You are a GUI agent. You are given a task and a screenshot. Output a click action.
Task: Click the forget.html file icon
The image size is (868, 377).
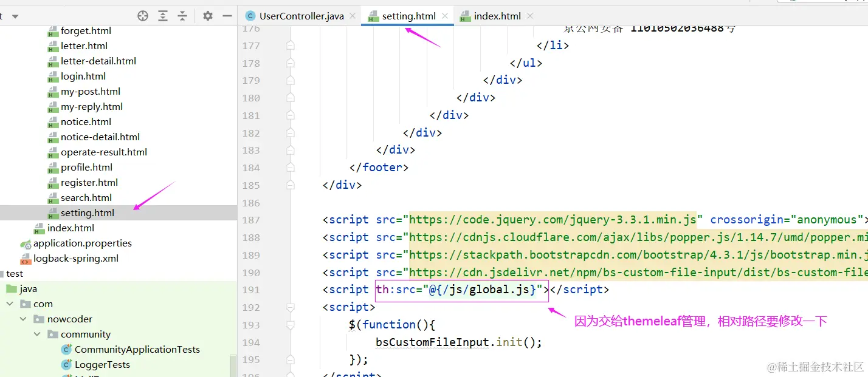coord(53,31)
